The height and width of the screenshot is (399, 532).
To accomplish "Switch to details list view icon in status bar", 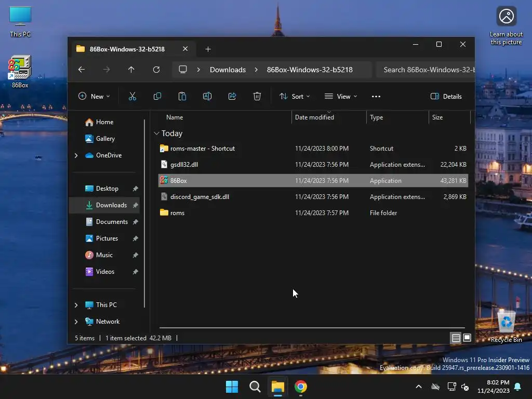I will point(456,338).
